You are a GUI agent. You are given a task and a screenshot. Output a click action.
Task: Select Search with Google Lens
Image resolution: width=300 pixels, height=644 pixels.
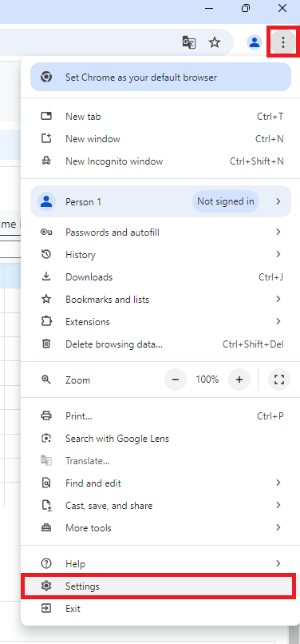160,438
